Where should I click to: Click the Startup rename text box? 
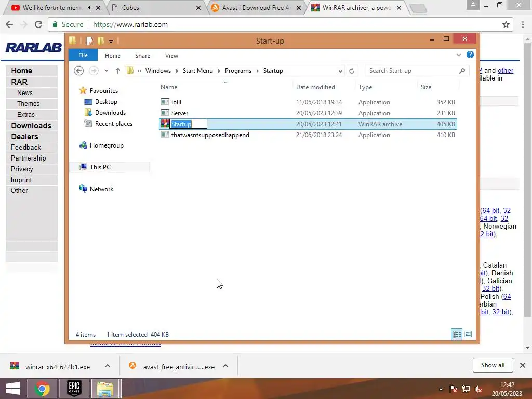[x=188, y=124]
